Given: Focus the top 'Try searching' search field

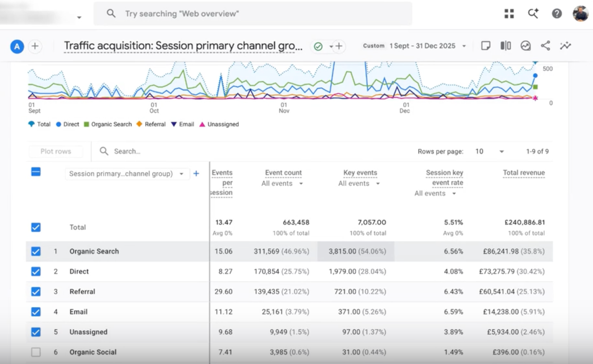Looking at the screenshot, I should pos(253,14).
